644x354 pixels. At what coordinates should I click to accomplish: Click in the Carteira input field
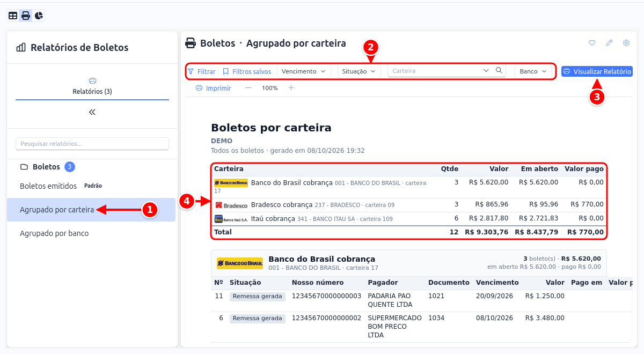(x=435, y=70)
